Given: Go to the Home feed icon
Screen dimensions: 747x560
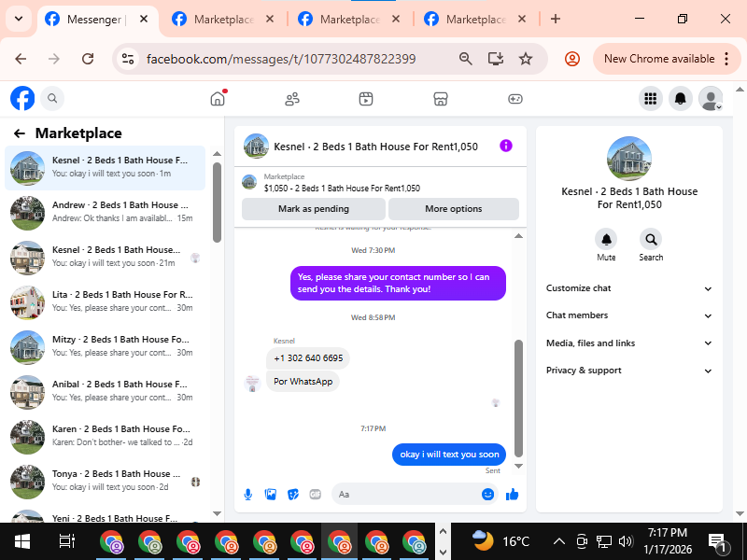Looking at the screenshot, I should (x=218, y=99).
